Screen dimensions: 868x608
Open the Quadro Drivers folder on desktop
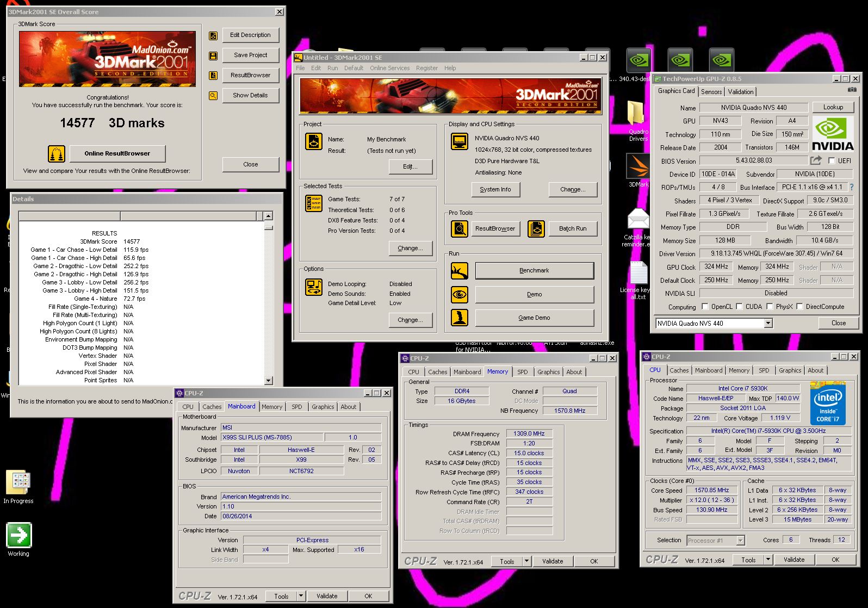coord(637,120)
